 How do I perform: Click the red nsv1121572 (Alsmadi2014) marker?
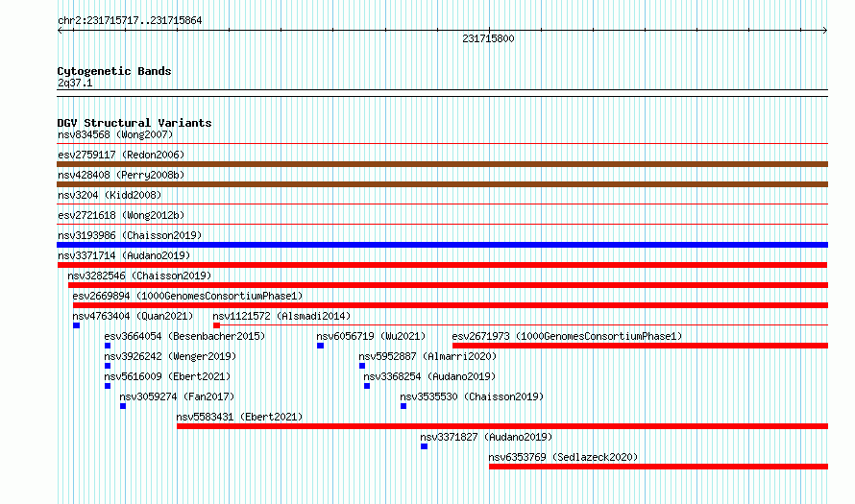(x=216, y=325)
